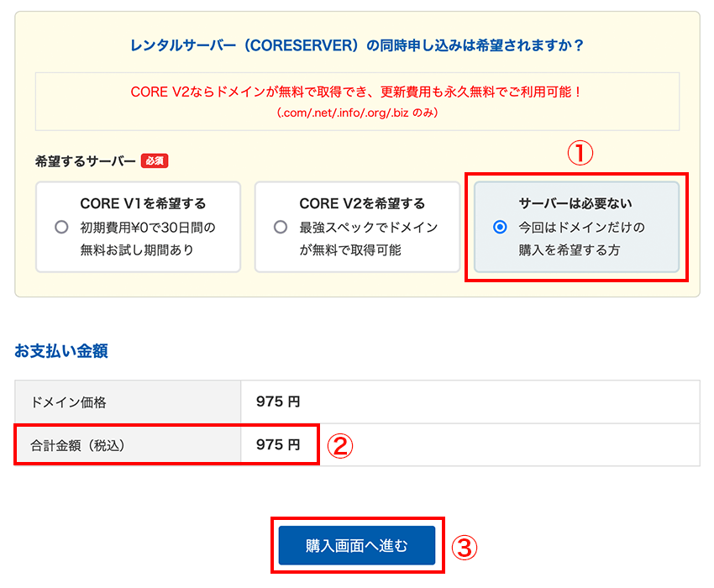Click the circled number ③ marker
Viewport: 714px width, 588px height.
coord(465,548)
